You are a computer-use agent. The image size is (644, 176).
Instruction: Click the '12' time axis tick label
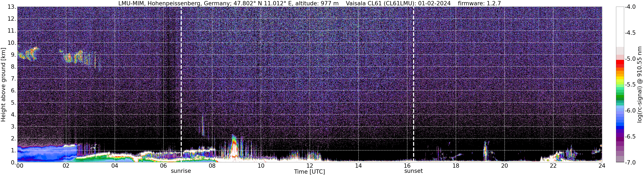pyautogui.click(x=310, y=166)
